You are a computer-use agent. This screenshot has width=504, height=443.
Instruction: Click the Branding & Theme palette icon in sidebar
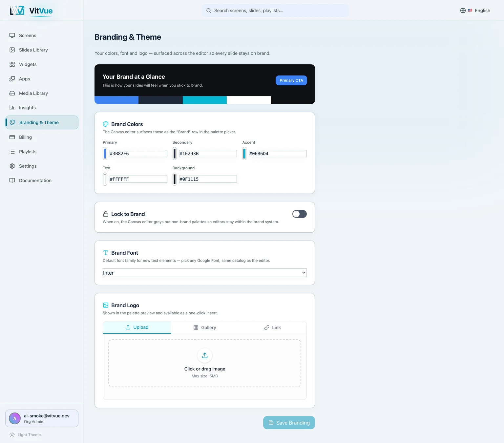click(12, 122)
